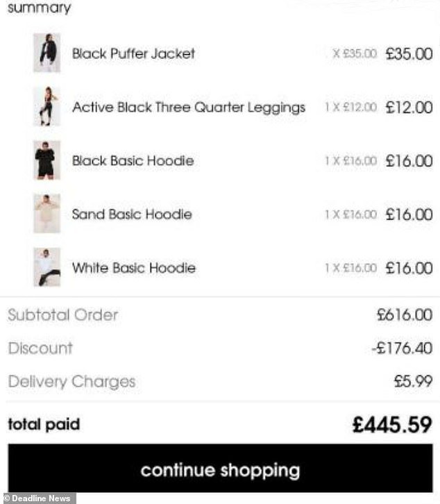440x504 pixels.
Task: Select the Sand Basic Hoodie product name
Action: click(132, 214)
